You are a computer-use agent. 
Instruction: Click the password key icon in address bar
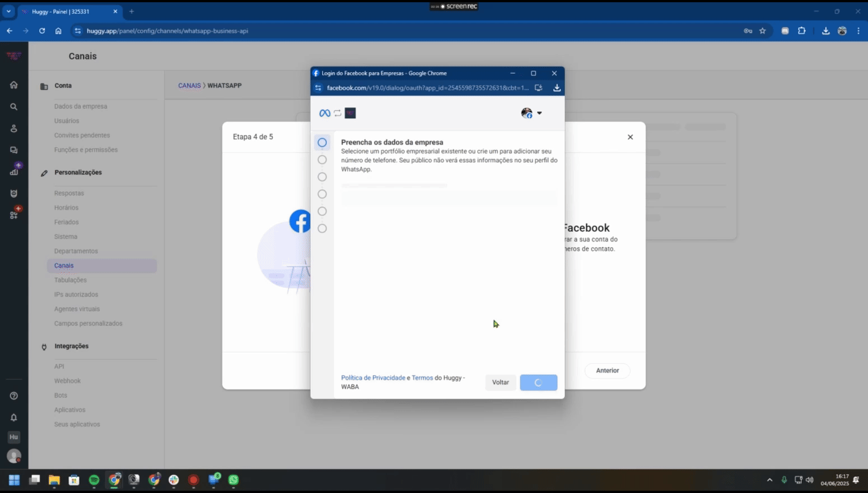click(748, 31)
